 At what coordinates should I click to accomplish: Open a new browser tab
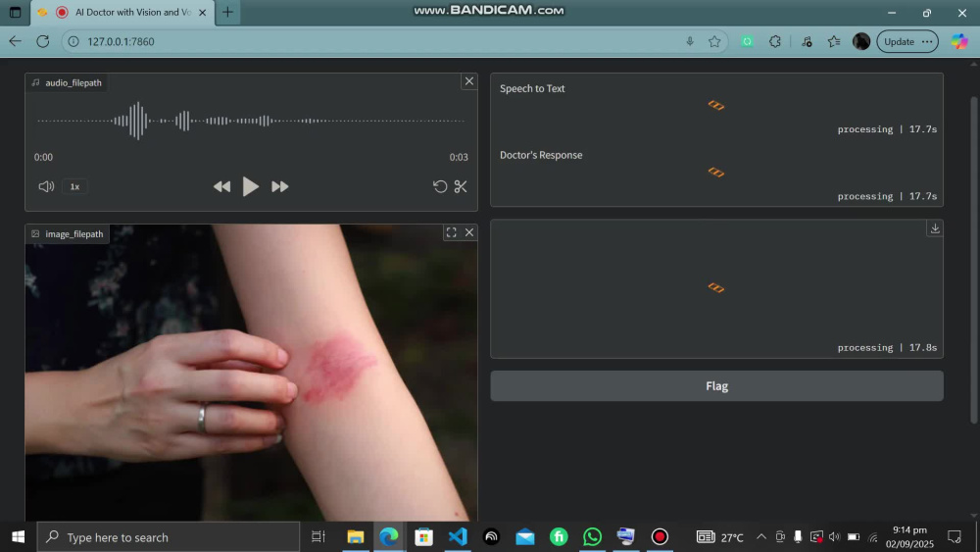tap(228, 12)
